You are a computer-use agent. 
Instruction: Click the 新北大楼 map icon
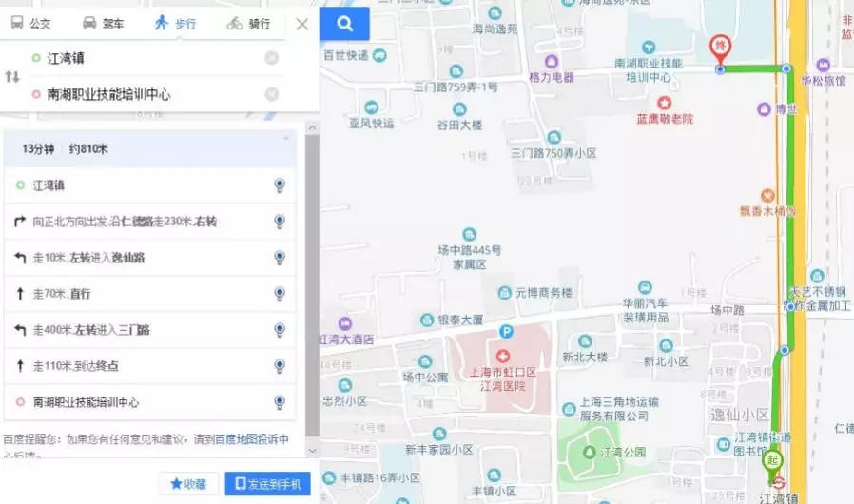pyautogui.click(x=585, y=341)
